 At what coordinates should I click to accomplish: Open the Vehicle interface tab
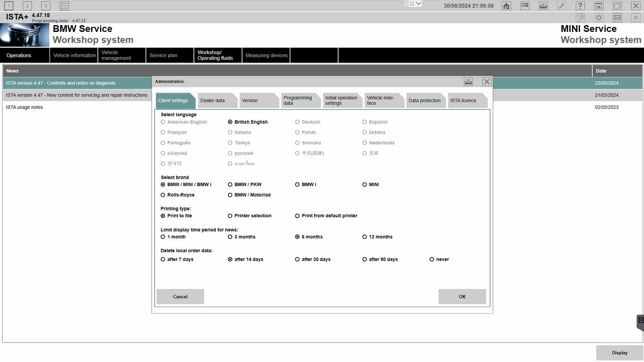click(384, 100)
